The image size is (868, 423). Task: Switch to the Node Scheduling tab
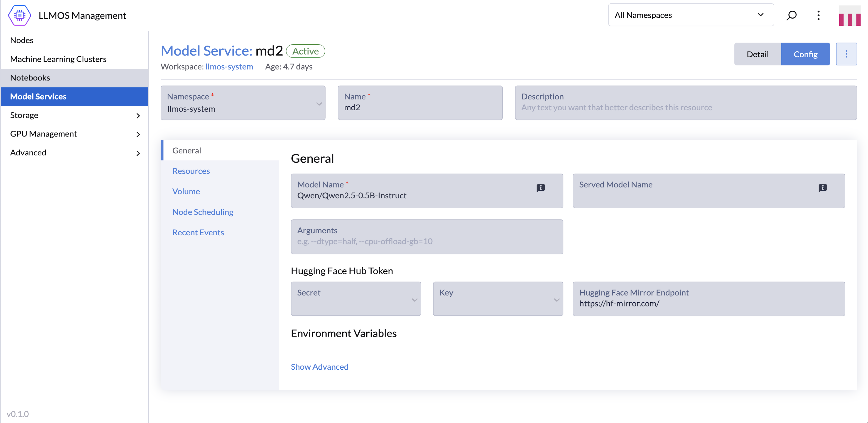tap(203, 212)
